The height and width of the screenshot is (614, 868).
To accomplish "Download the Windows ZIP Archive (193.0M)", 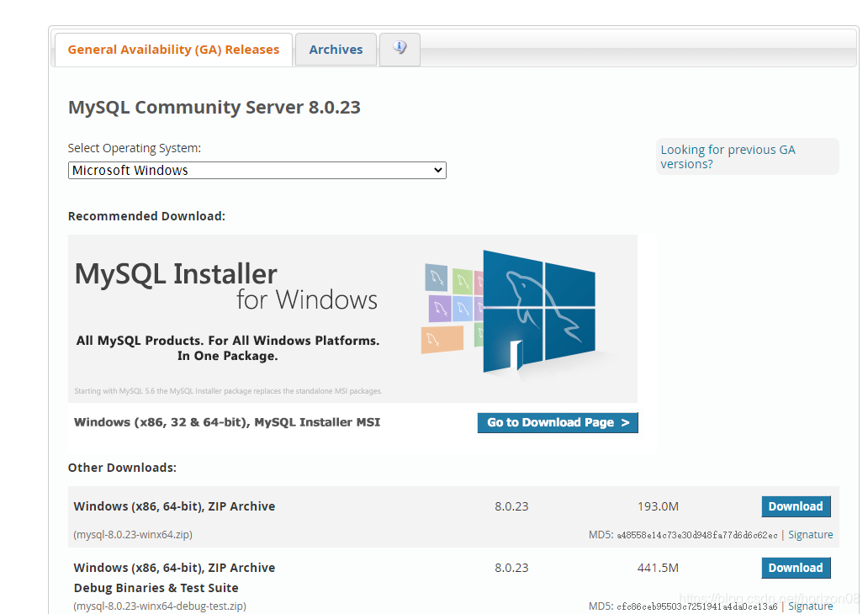I will point(795,506).
